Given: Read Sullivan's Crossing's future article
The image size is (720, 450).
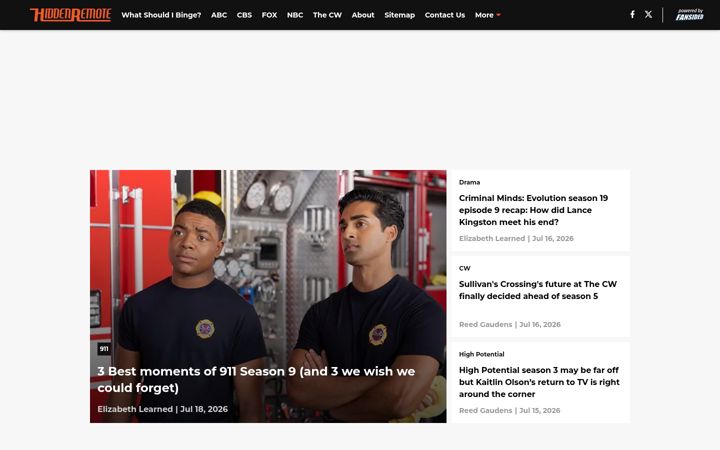Looking at the screenshot, I should point(538,290).
